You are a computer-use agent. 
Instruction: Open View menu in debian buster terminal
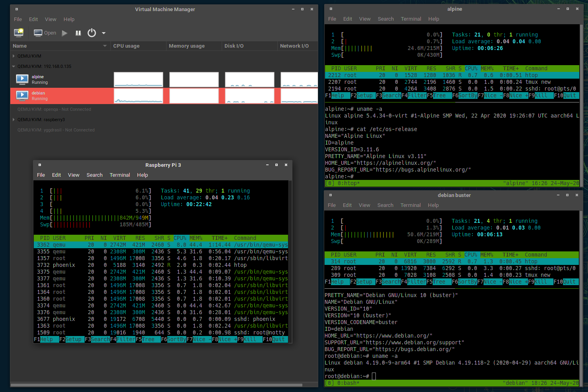tap(364, 205)
